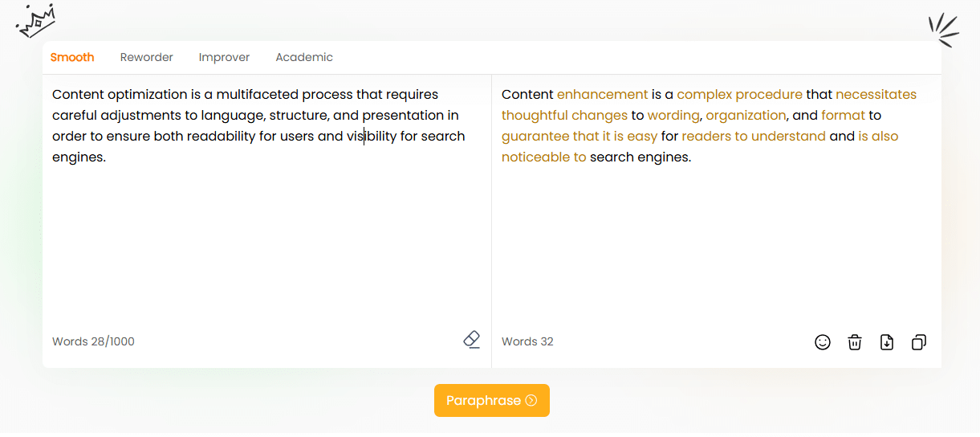This screenshot has height=437, width=980.
Task: Select the Smooth mode tab
Action: click(72, 57)
